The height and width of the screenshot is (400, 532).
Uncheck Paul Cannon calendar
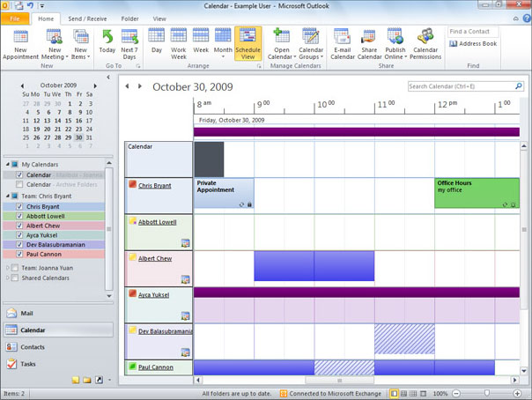pos(19,254)
